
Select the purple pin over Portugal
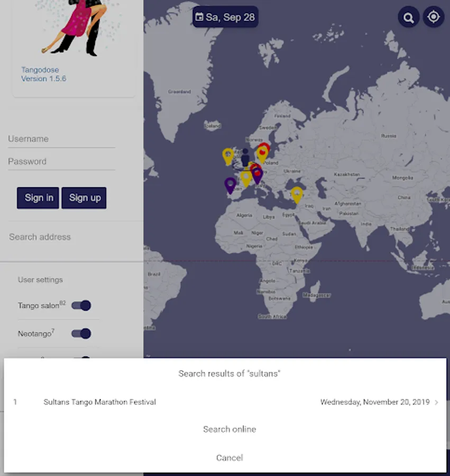pos(231,186)
